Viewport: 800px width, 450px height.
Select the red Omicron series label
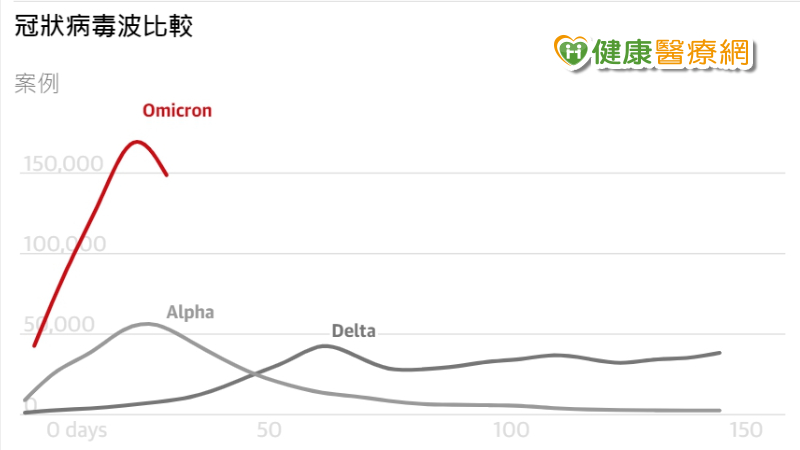click(177, 110)
